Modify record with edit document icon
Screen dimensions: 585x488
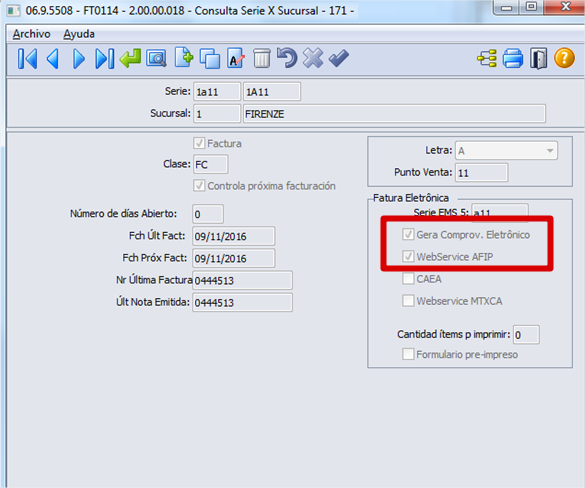(236, 58)
